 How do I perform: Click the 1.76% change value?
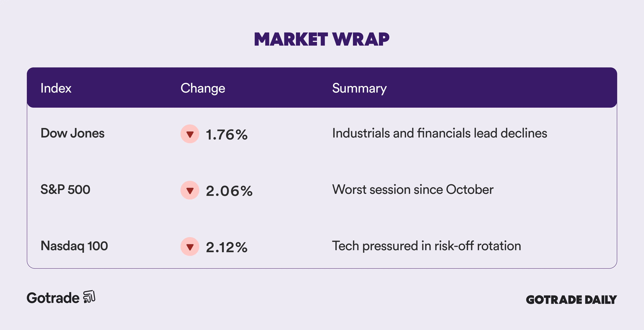tap(227, 135)
